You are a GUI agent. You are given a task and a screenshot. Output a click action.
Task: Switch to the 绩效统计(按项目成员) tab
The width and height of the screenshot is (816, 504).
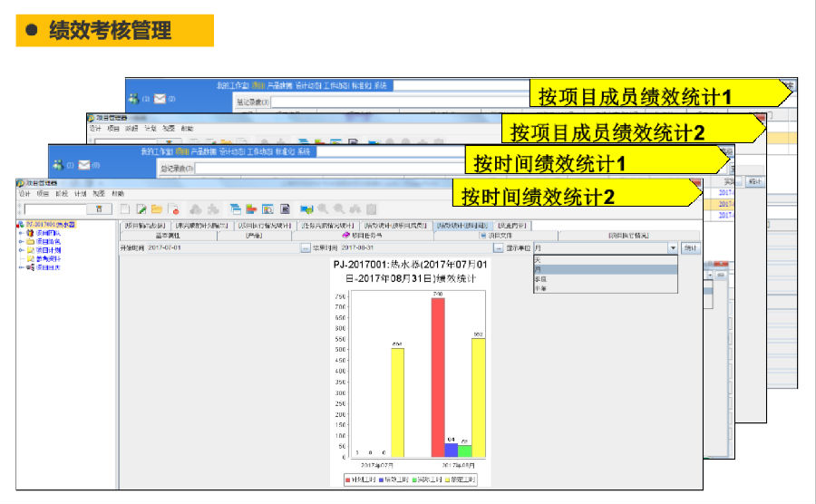tap(395, 226)
